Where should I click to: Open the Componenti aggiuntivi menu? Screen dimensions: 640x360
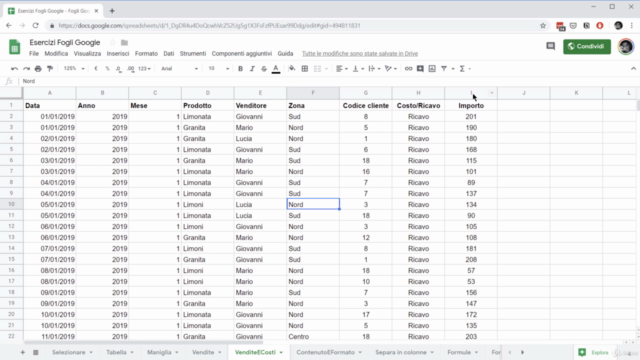[242, 53]
